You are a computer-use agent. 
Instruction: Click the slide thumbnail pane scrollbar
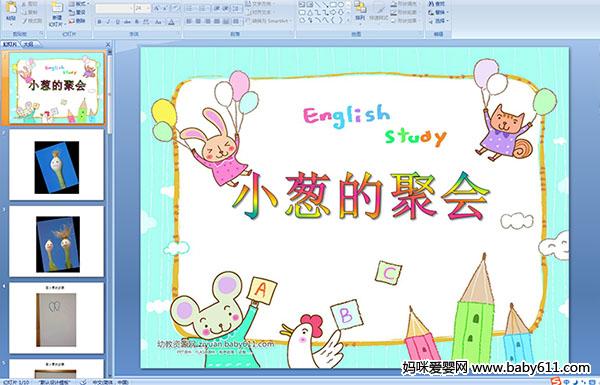tap(110, 214)
